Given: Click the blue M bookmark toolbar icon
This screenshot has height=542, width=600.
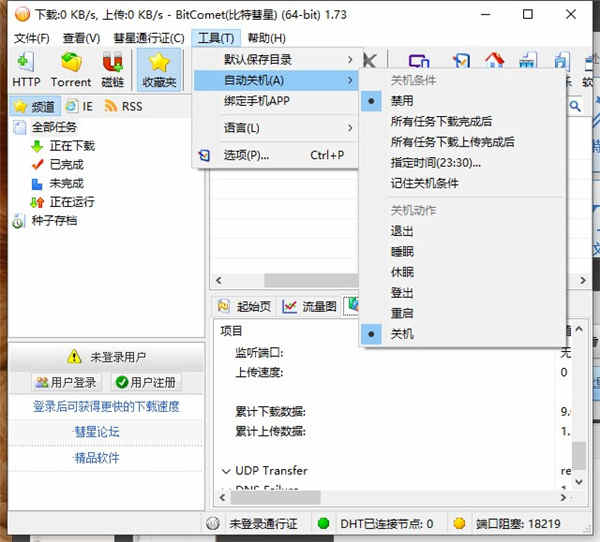Looking at the screenshot, I should (x=461, y=61).
